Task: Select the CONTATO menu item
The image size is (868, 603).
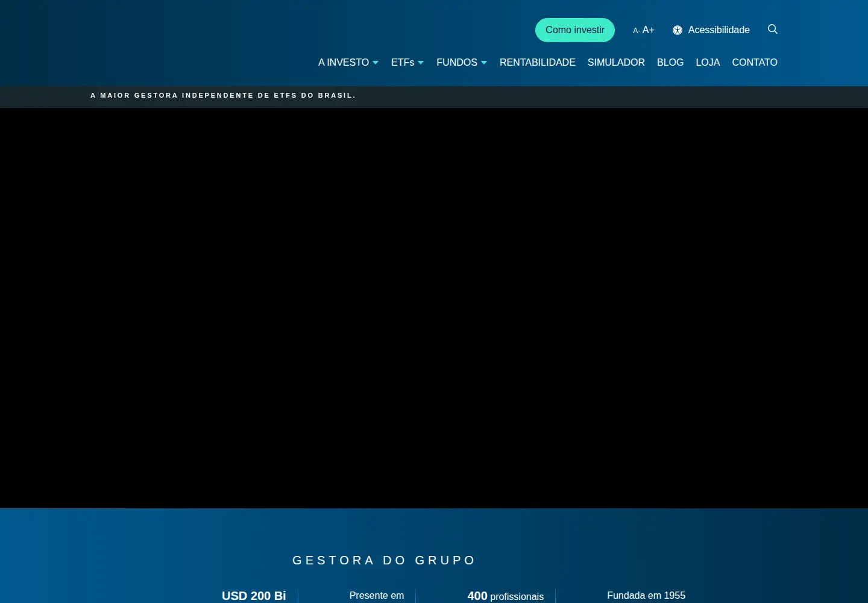Action: [755, 62]
